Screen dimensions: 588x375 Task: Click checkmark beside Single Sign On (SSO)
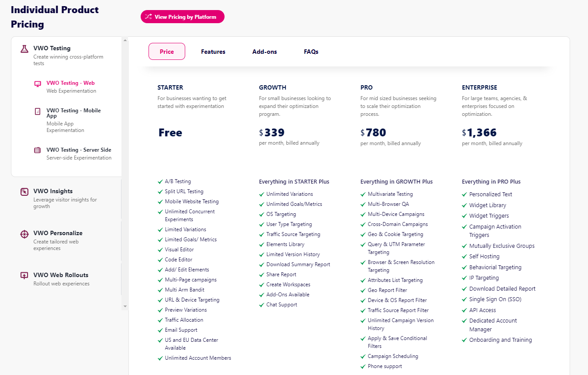(464, 299)
